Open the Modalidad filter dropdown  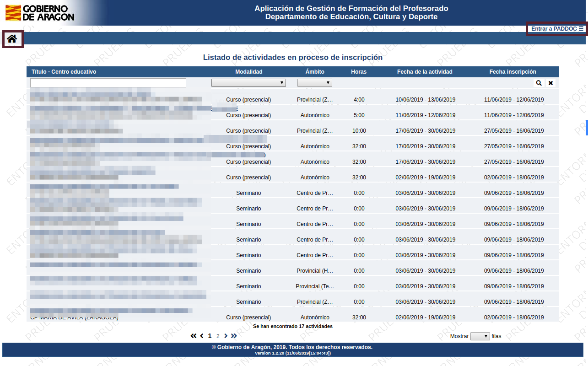click(248, 83)
